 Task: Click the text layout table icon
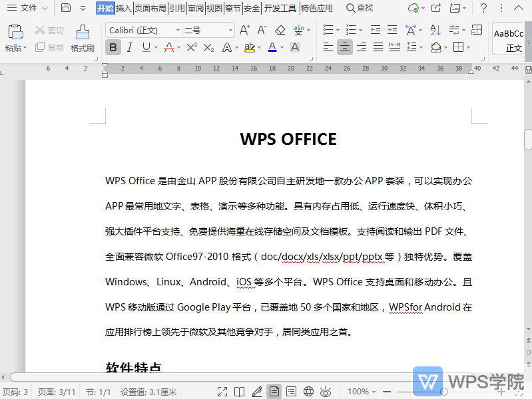(477, 30)
